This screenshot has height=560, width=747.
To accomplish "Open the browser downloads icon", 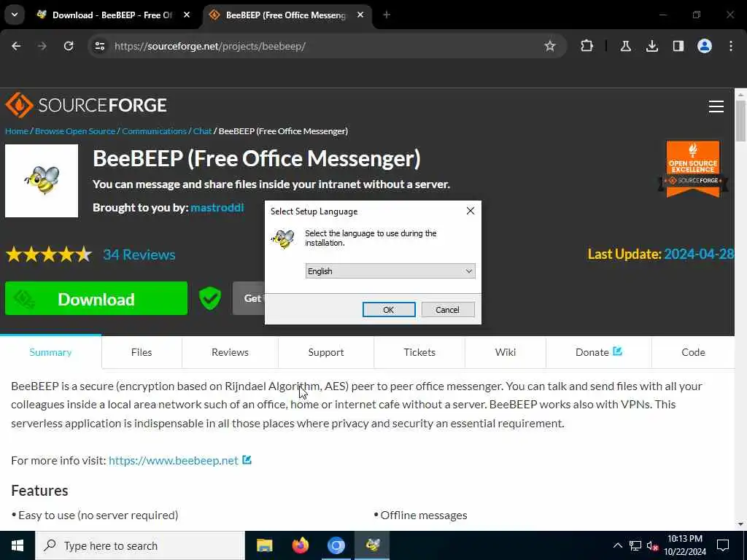I will tap(651, 46).
